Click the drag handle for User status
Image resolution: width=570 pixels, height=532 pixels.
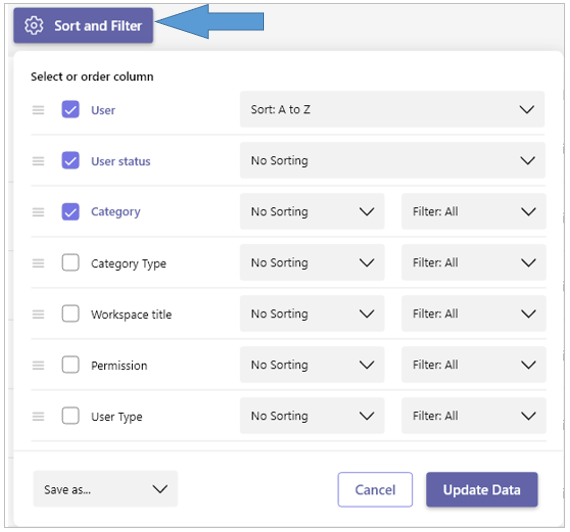[38, 161]
